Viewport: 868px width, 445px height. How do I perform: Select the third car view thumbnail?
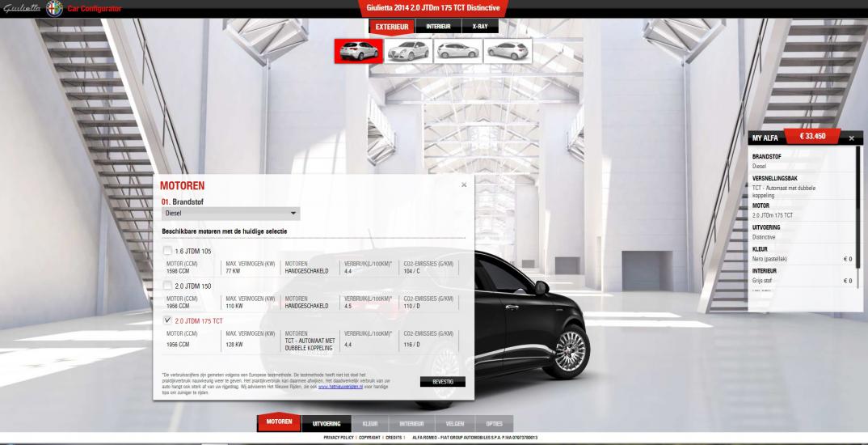coord(457,51)
